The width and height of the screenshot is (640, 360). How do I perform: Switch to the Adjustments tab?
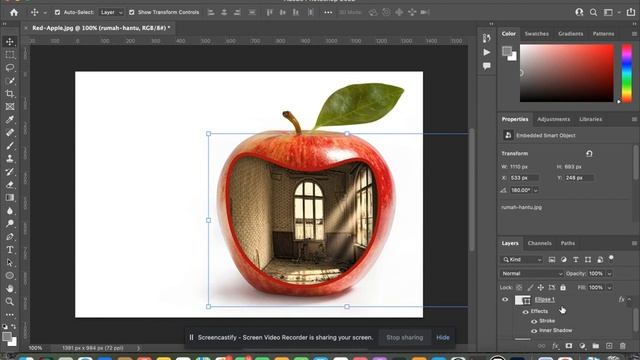(553, 119)
